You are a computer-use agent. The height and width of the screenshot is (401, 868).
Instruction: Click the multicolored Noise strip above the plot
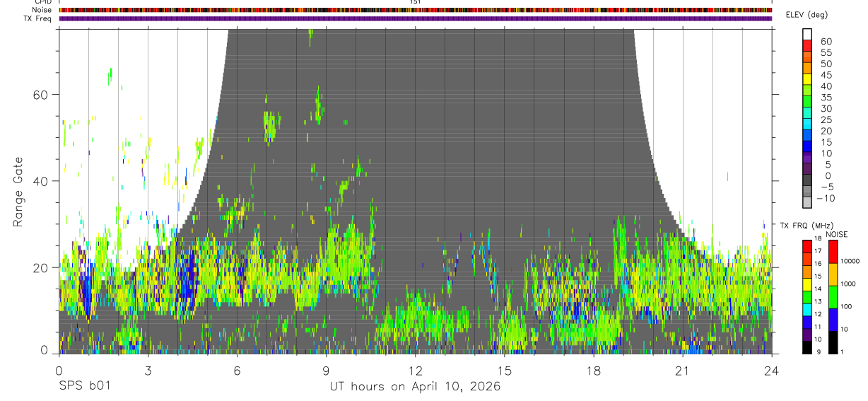pyautogui.click(x=416, y=10)
